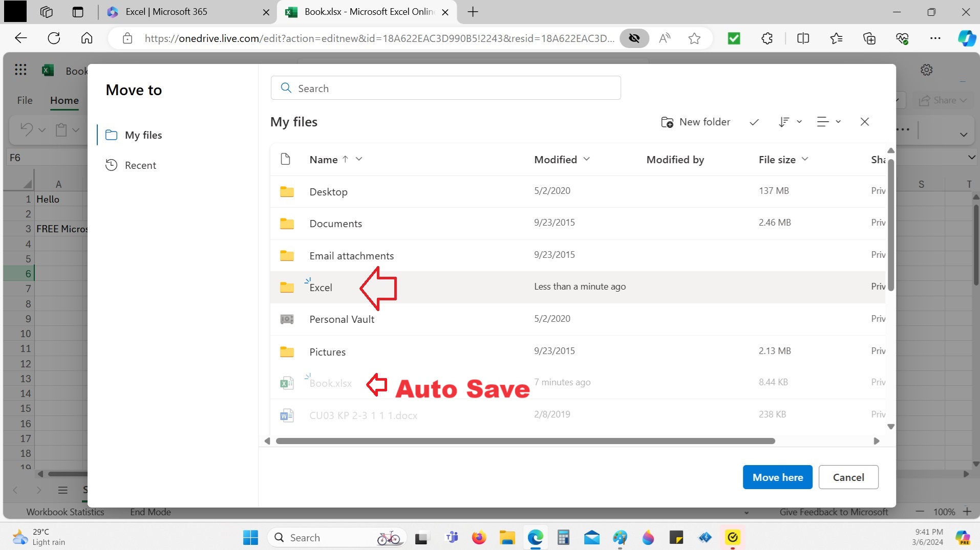The width and height of the screenshot is (980, 550).
Task: Click the New folder icon
Action: tap(667, 122)
